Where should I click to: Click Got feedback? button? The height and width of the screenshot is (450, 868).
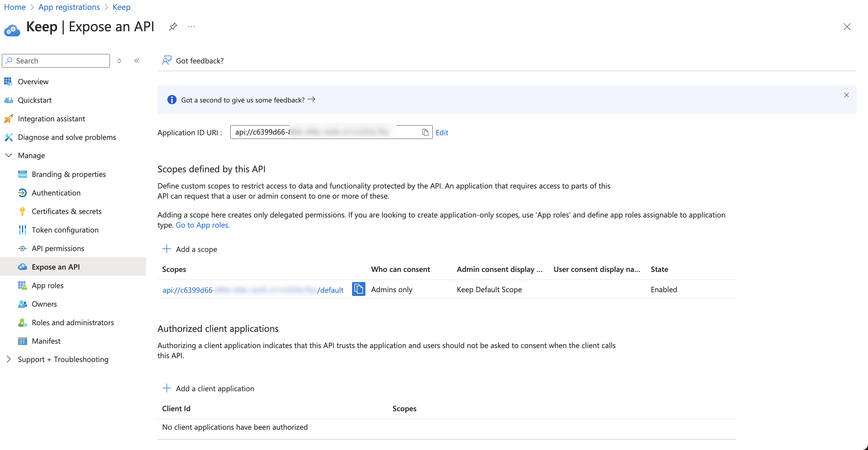[193, 60]
